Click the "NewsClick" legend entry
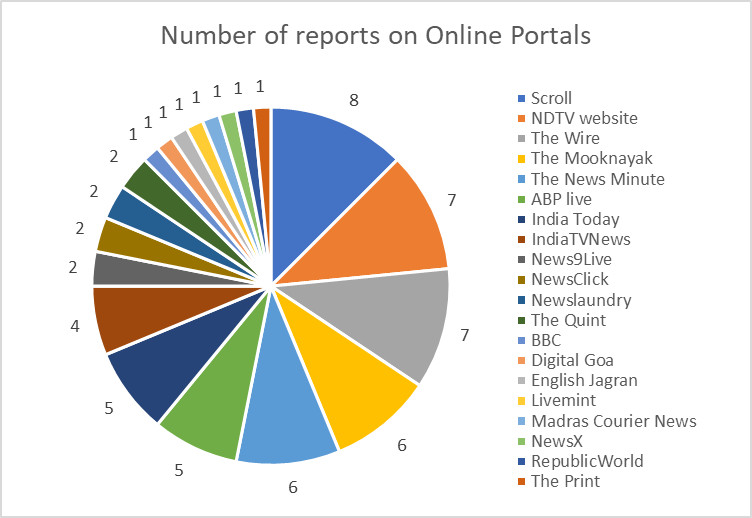The width and height of the screenshot is (752, 518). tap(569, 280)
